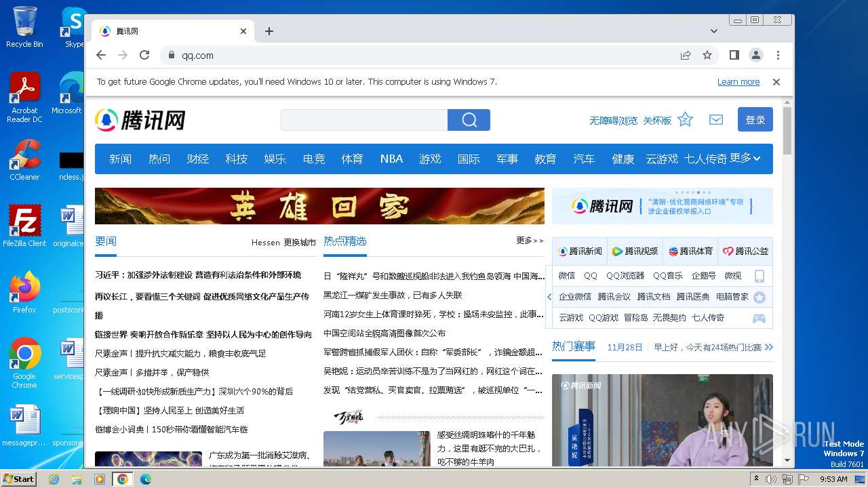Open Google Chrome desktop shortcut
The image size is (868, 488).
click(24, 363)
